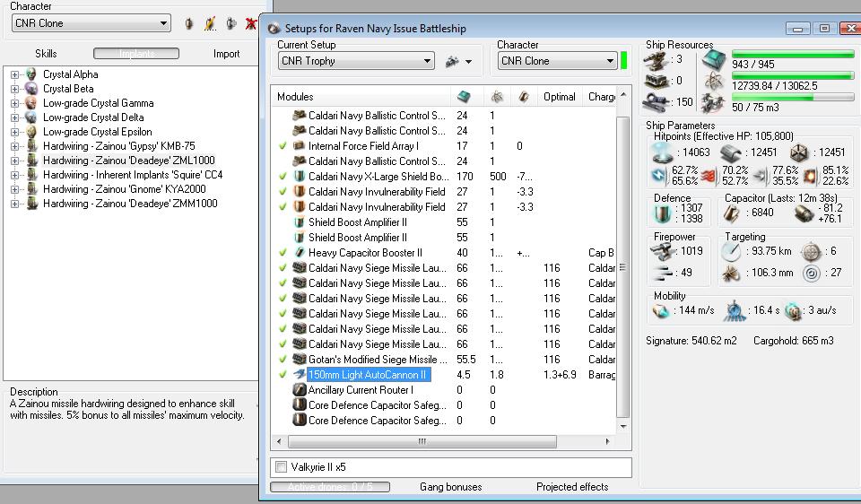Expand the Crystal Alpha implant node
861x504 pixels.
(15, 74)
